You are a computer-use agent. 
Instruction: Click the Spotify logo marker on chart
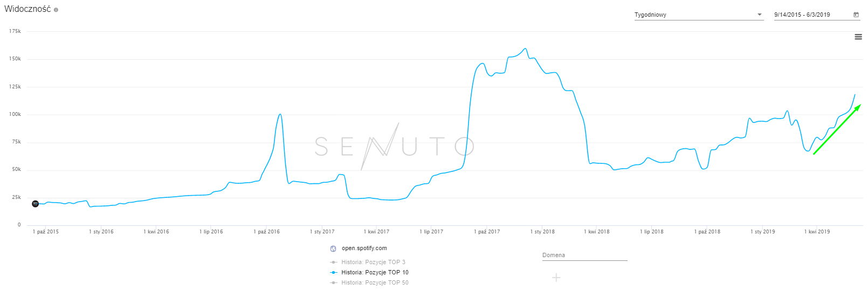click(x=35, y=204)
